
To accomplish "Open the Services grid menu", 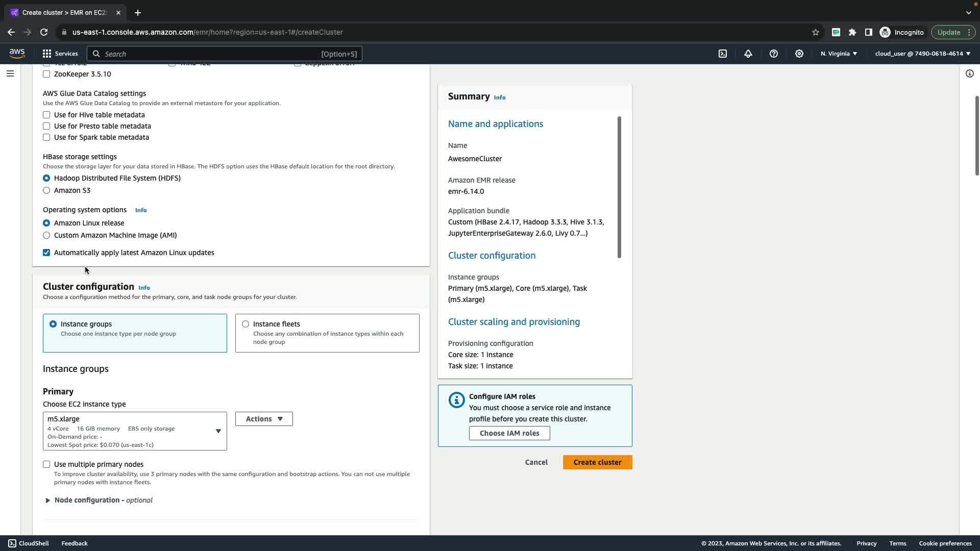I will (60, 54).
